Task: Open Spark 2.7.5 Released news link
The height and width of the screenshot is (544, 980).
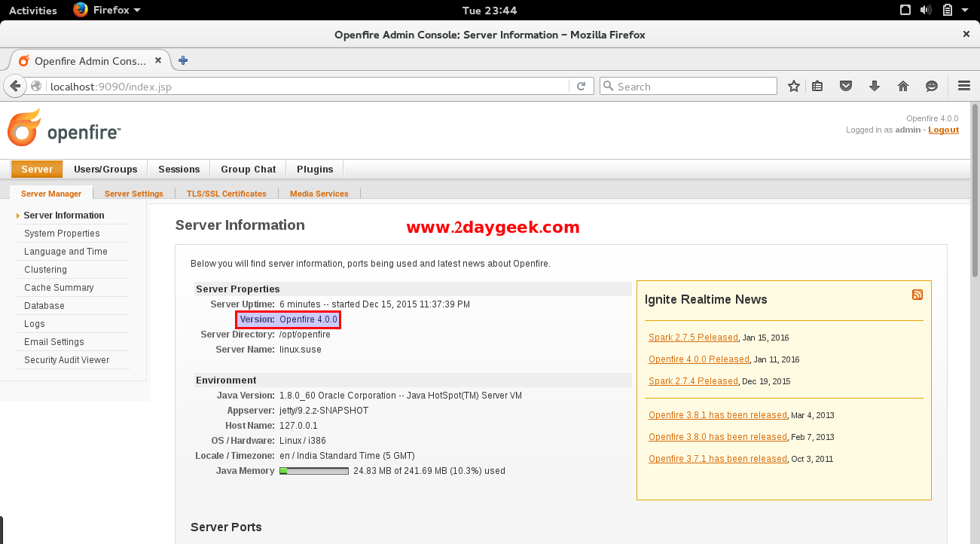Action: coord(693,338)
